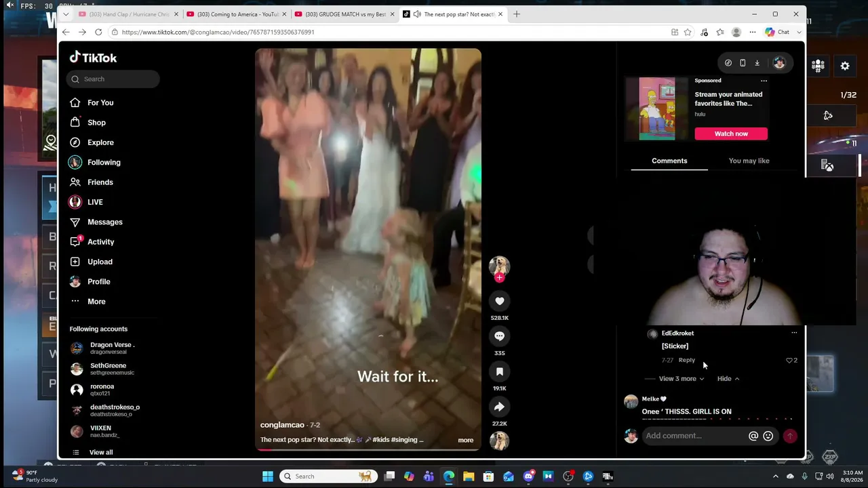Favorite this page with the star icon
Image resolution: width=868 pixels, height=488 pixels.
688,32
